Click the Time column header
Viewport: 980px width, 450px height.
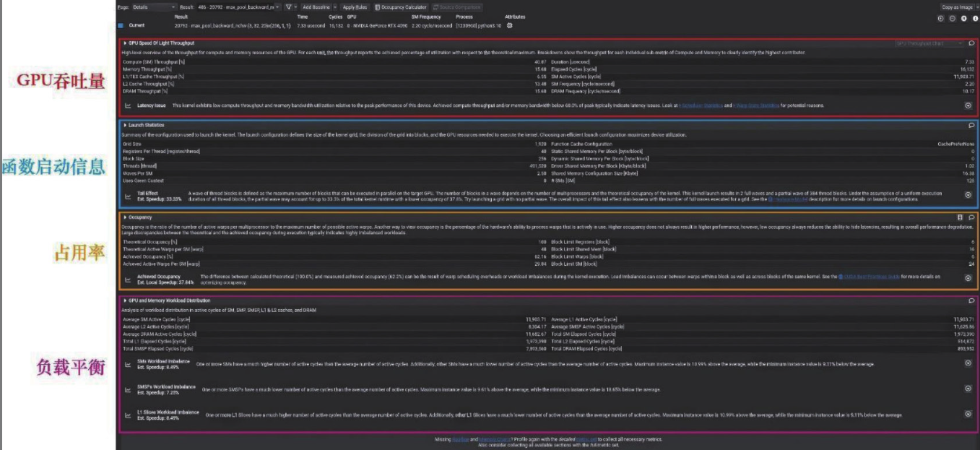(302, 16)
